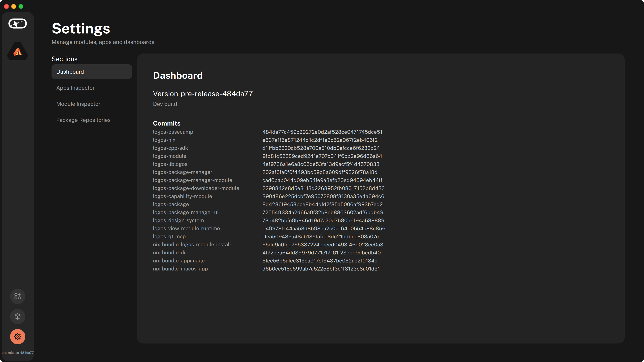Click the commit hash starting d11fbb2220cb

[321, 148]
